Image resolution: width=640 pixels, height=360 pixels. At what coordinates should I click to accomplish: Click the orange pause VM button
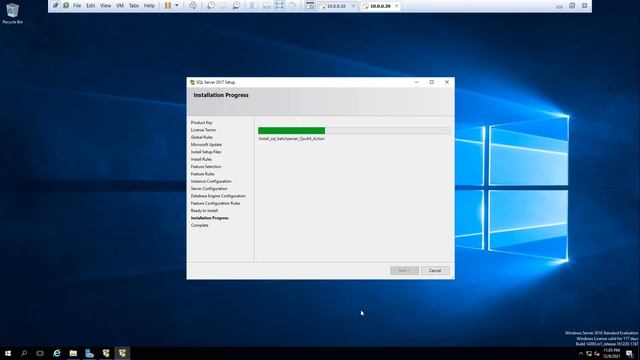pos(168,6)
